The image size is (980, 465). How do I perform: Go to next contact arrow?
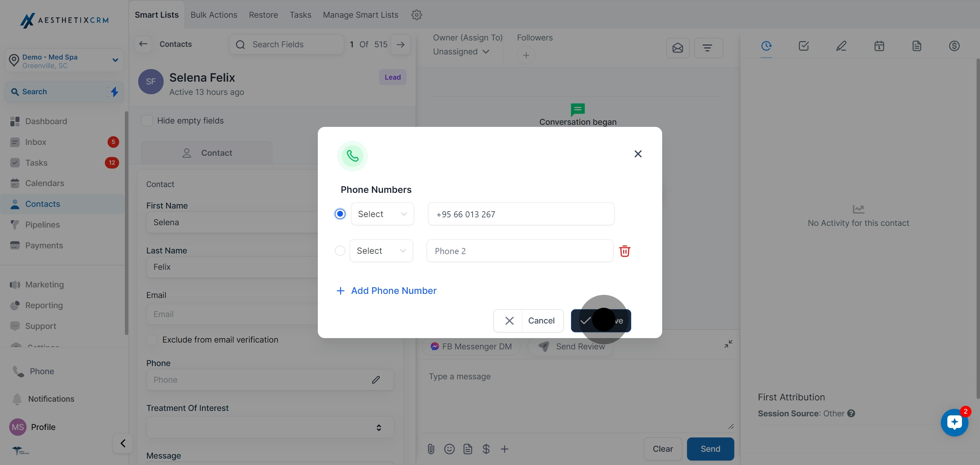[x=401, y=45]
